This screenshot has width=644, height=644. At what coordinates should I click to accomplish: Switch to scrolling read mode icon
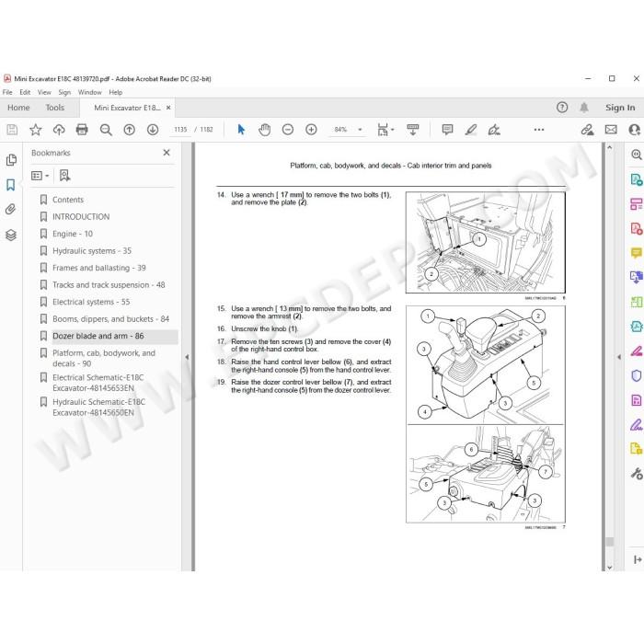click(x=412, y=130)
